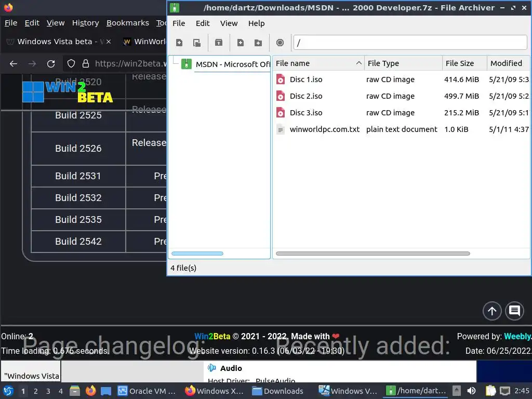Click the add files toolbar icon
532x399 pixels.
[241, 43]
